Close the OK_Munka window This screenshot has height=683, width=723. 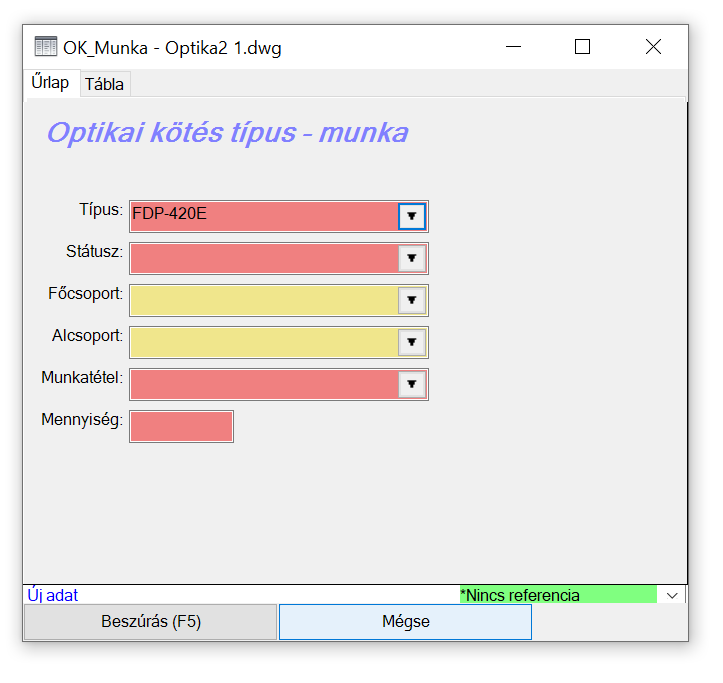point(653,47)
